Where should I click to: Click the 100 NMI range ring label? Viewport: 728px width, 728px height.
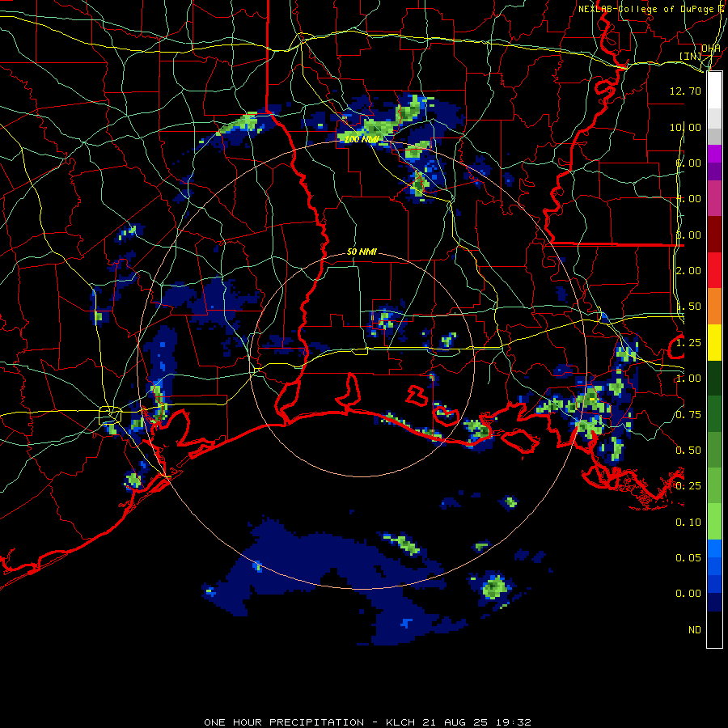pos(362,139)
